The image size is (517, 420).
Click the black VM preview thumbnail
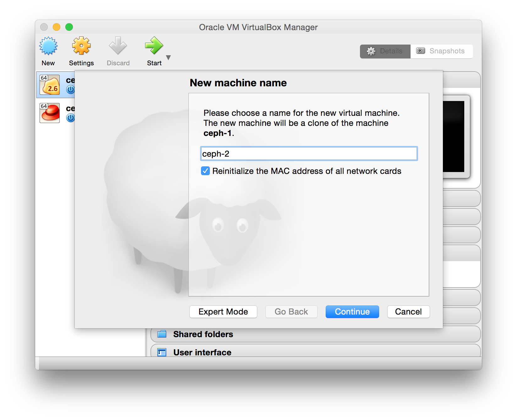(x=454, y=137)
